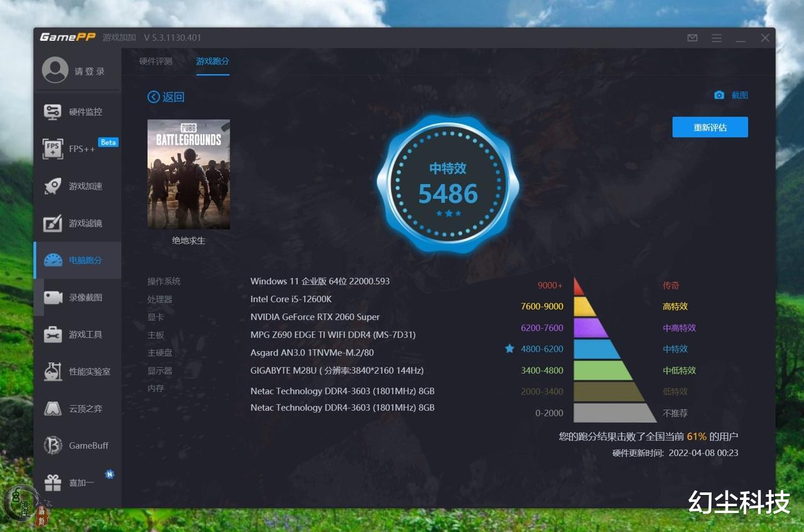
Task: Open the hamburger menu icon
Action: [717, 38]
